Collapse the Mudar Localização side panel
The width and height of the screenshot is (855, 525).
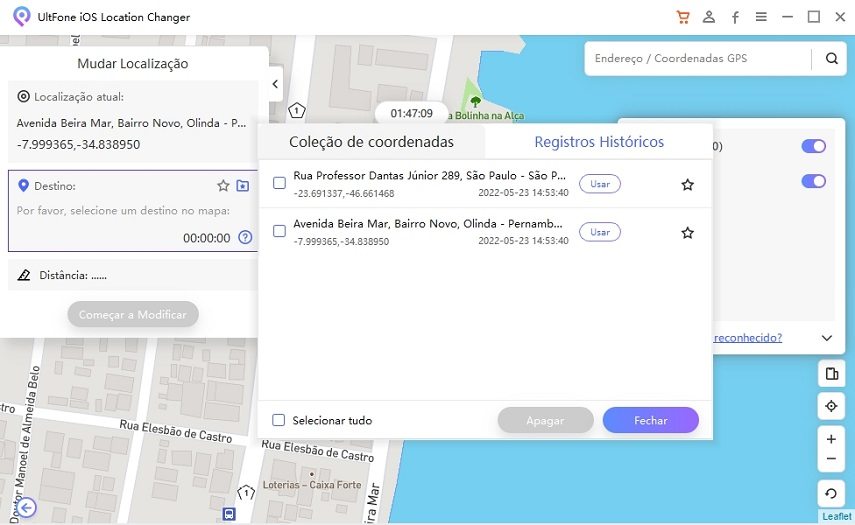click(275, 84)
